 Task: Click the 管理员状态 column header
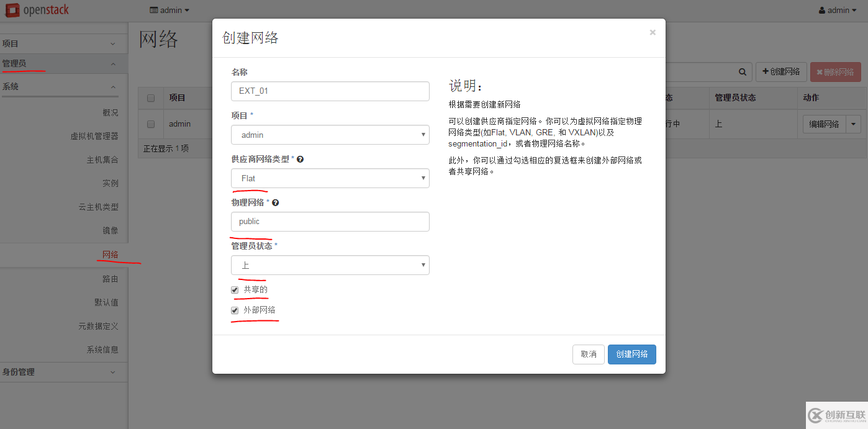(x=735, y=97)
